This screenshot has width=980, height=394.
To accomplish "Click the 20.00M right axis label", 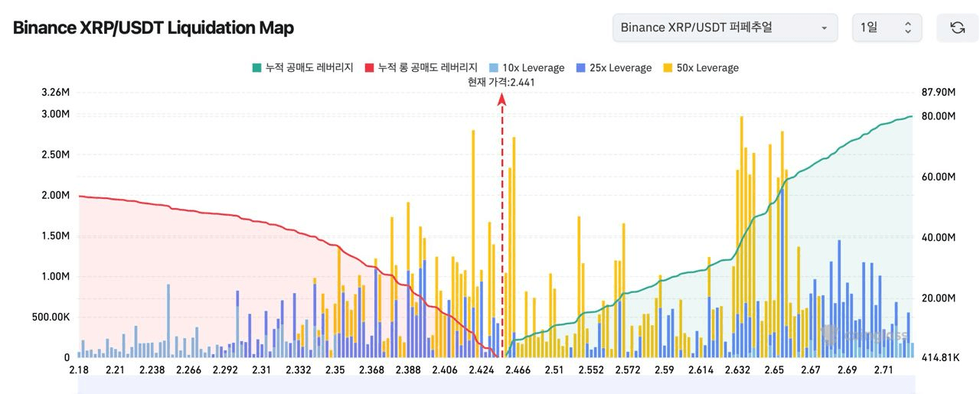I will click(x=939, y=298).
